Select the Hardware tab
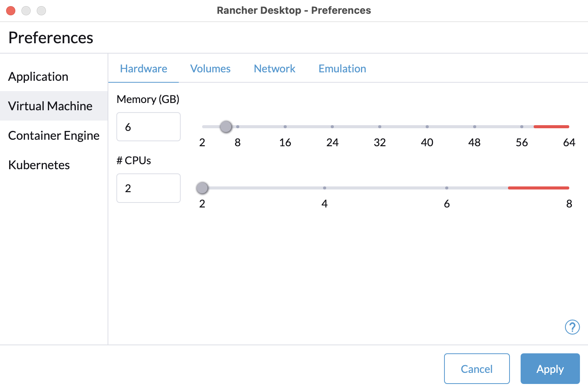 [144, 69]
